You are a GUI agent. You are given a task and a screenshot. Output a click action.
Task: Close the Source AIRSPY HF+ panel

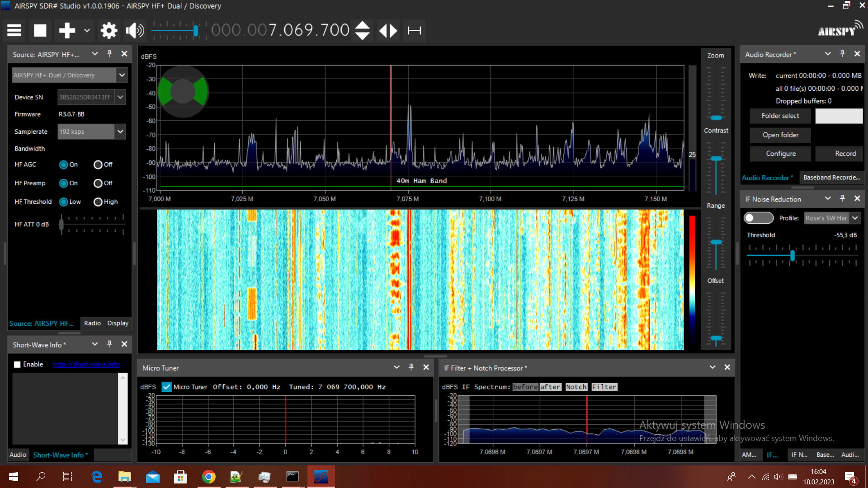point(124,54)
